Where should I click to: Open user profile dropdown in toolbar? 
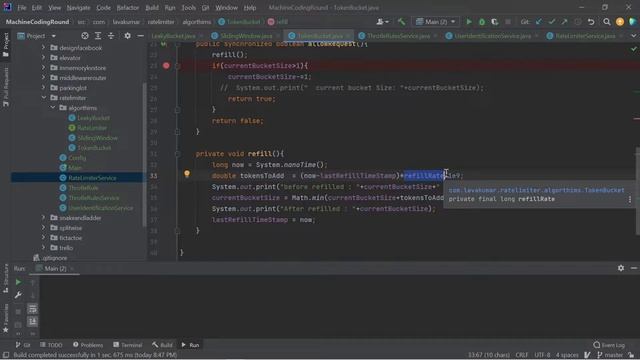click(382, 22)
